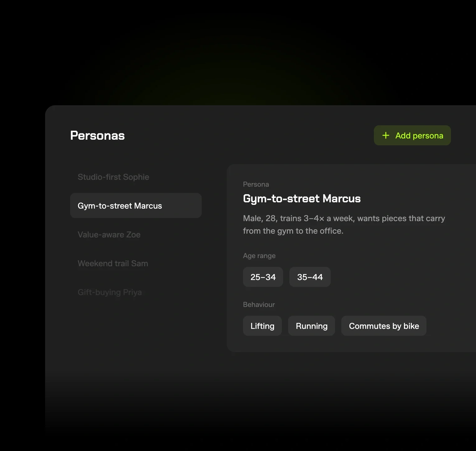Image resolution: width=476 pixels, height=451 pixels.
Task: Toggle the 35–44 age range chip
Action: [x=310, y=277]
